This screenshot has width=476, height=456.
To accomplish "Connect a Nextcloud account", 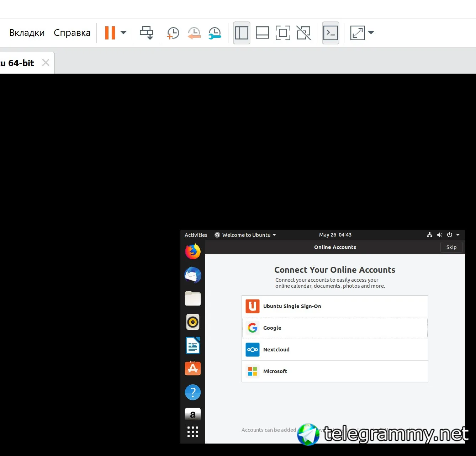I will coord(335,350).
